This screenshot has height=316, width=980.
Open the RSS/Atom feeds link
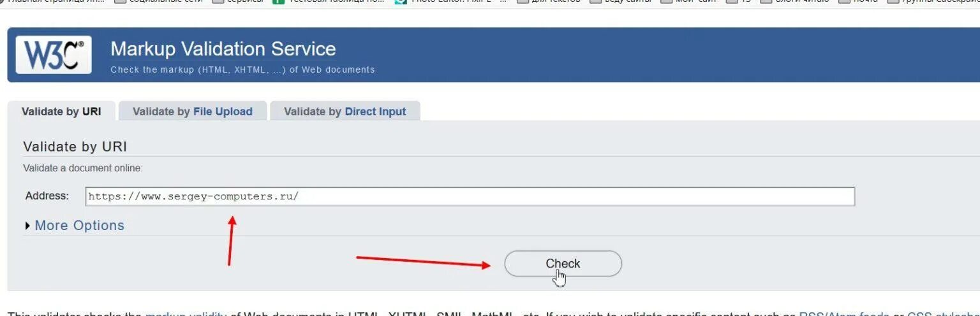pyautogui.click(x=843, y=313)
